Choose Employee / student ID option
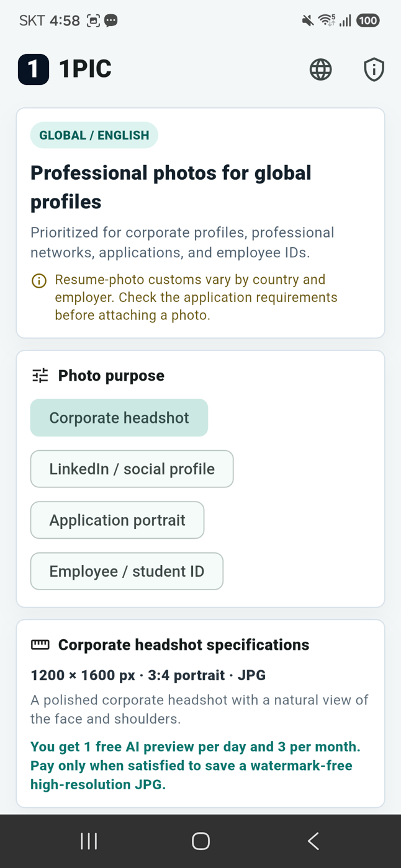The width and height of the screenshot is (401, 868). click(x=127, y=571)
